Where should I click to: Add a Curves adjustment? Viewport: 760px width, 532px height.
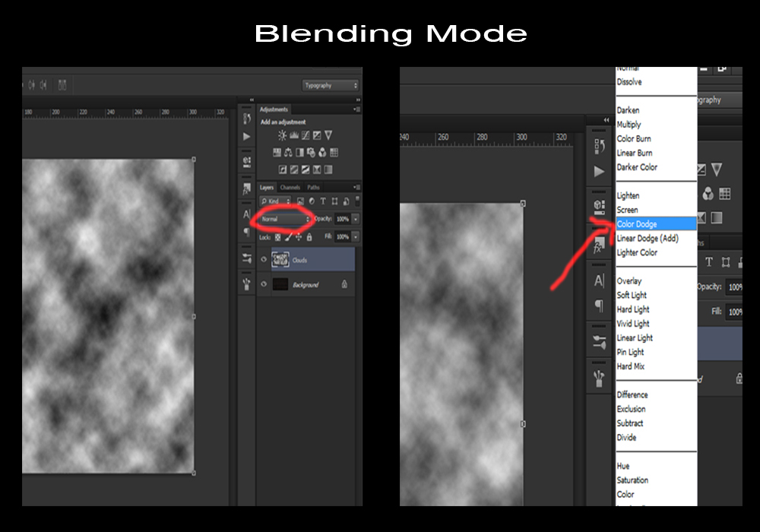point(306,135)
